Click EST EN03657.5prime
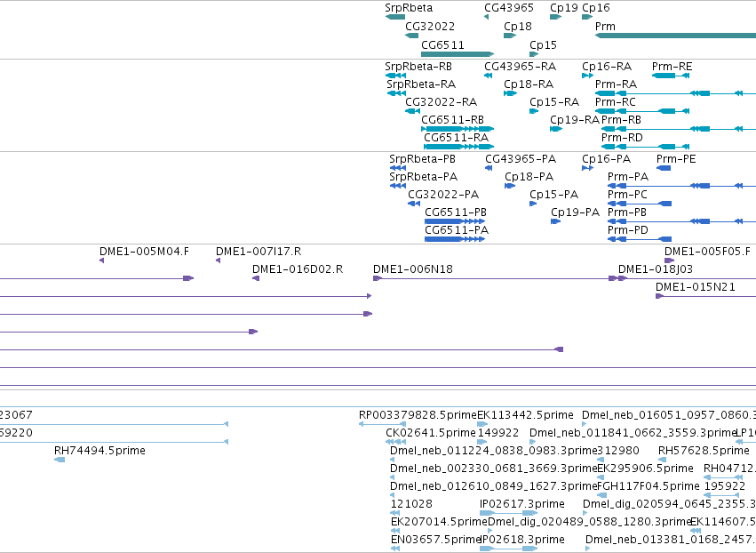The height and width of the screenshot is (553, 756). [x=394, y=549]
